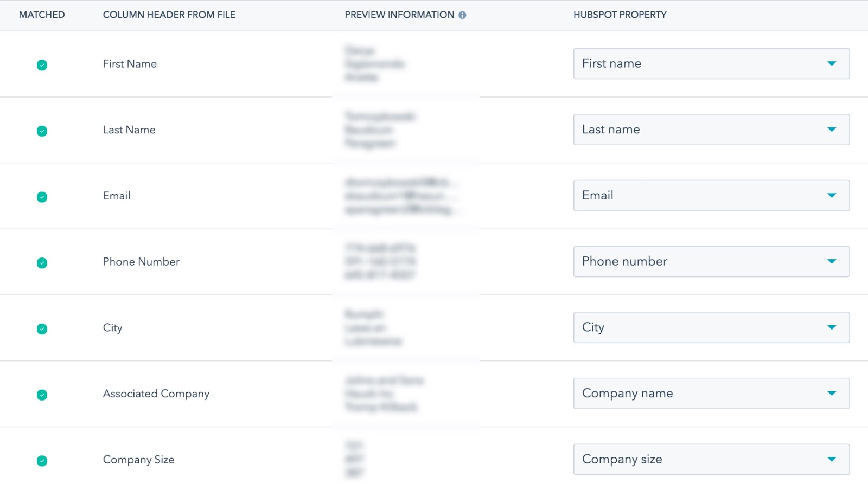
Task: Open the Last name property dropdown
Action: [x=711, y=130]
